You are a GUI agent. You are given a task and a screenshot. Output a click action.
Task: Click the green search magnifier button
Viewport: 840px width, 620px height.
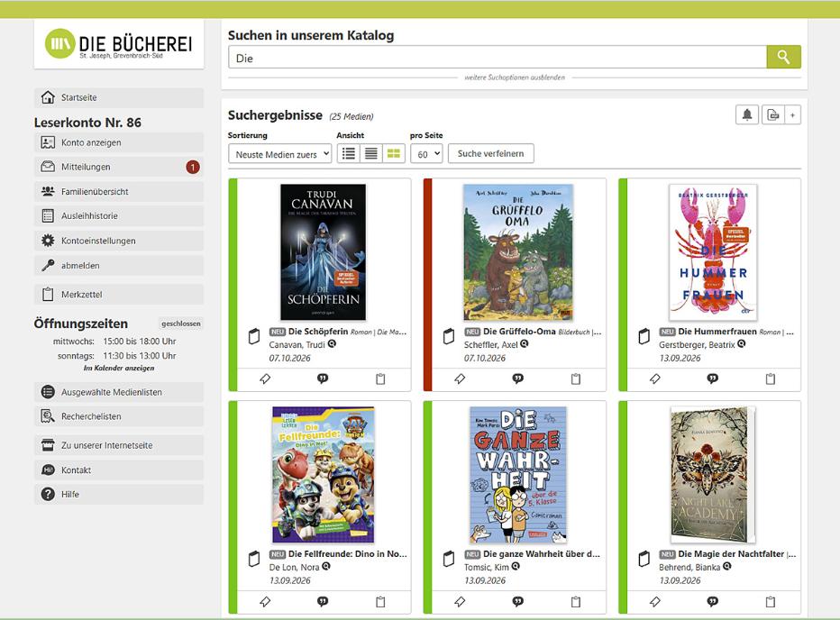[783, 57]
